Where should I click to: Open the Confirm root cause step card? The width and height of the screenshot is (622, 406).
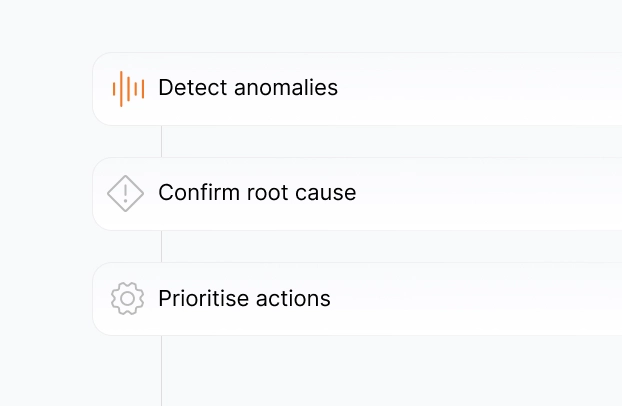[x=450, y=194]
